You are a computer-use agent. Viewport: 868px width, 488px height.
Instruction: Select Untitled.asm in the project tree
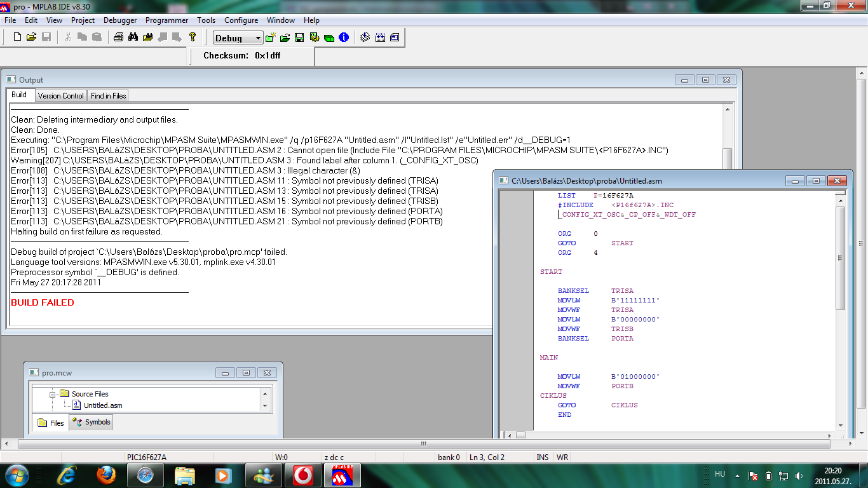coord(98,405)
